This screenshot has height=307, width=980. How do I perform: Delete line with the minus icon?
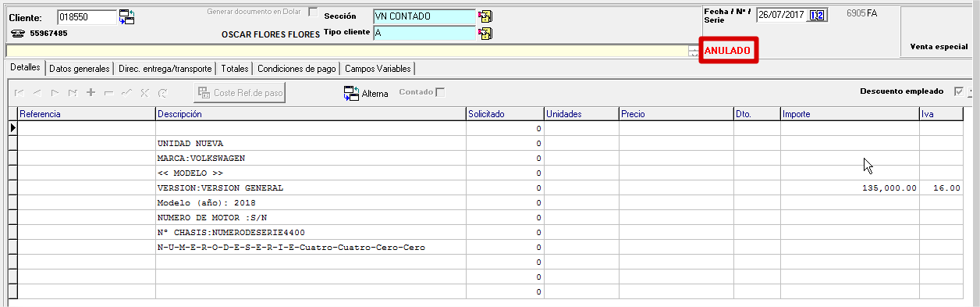(108, 93)
